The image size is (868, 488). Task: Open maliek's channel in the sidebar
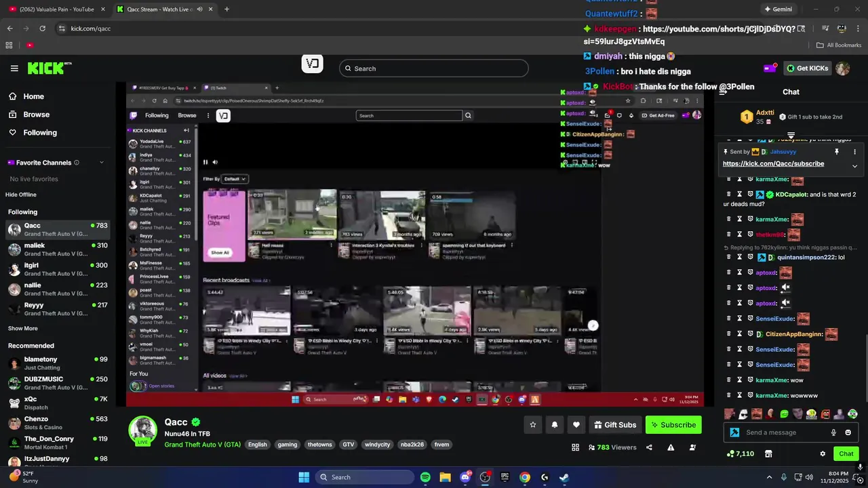click(57, 249)
